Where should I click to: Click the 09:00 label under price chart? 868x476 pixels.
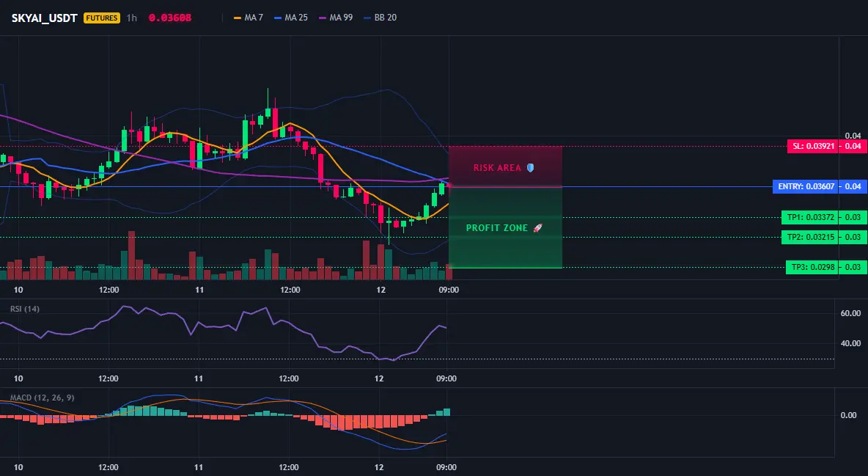(449, 290)
